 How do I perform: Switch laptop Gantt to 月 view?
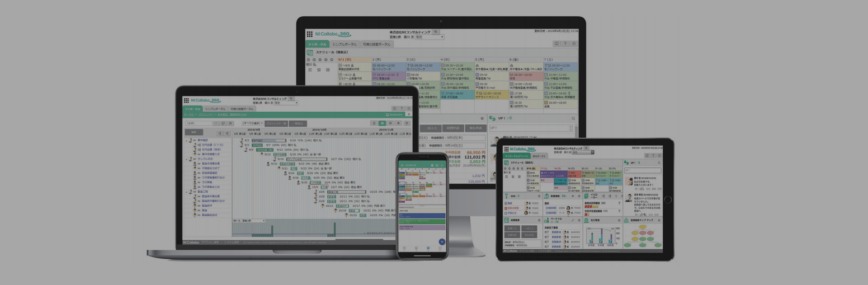pos(390,123)
